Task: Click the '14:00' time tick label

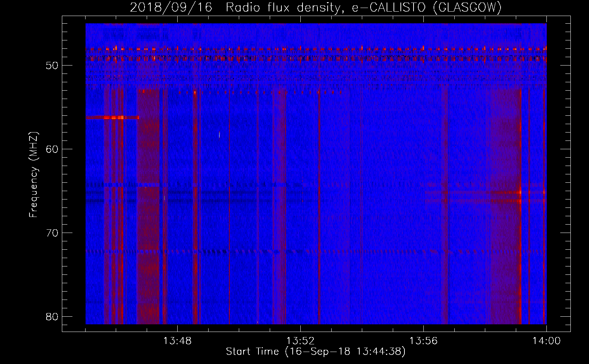Action: coord(546,341)
